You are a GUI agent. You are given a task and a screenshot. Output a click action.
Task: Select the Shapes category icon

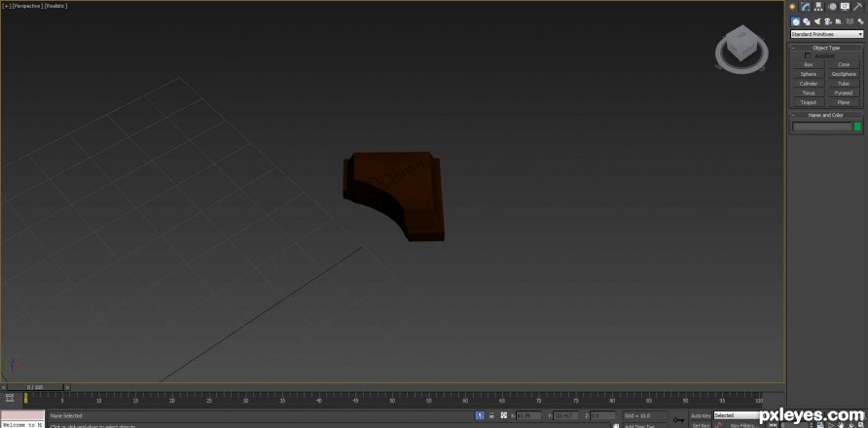[807, 21]
